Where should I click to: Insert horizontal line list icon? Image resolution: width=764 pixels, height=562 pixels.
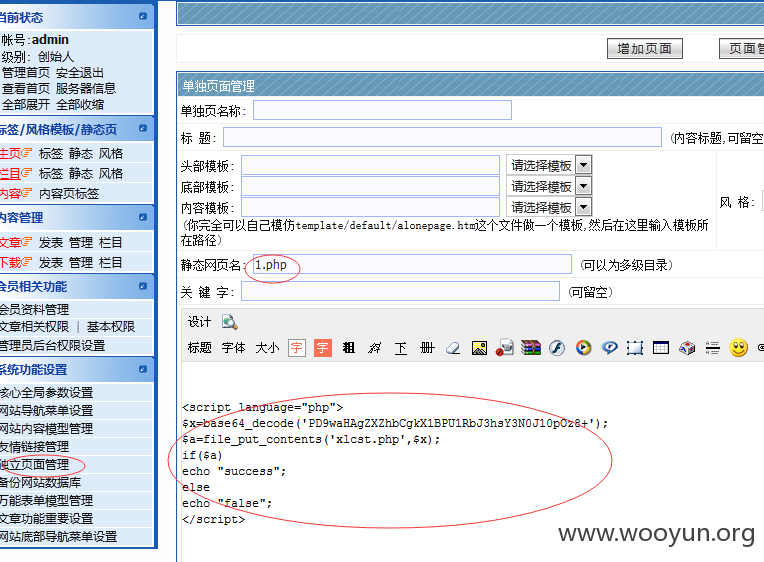(712, 348)
